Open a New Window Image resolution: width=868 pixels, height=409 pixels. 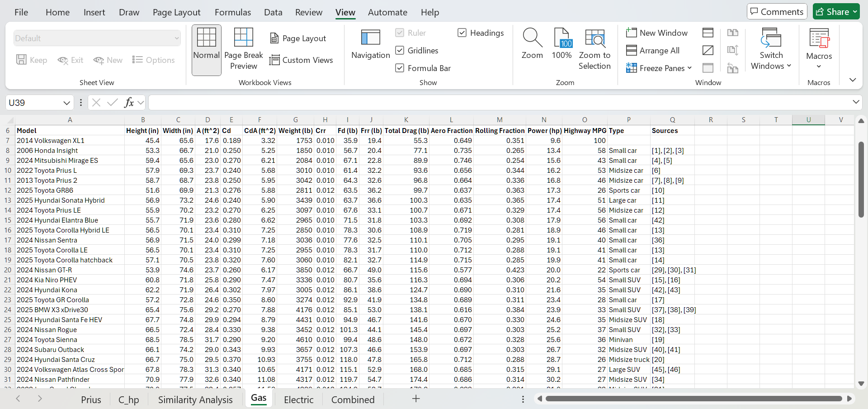click(x=657, y=33)
